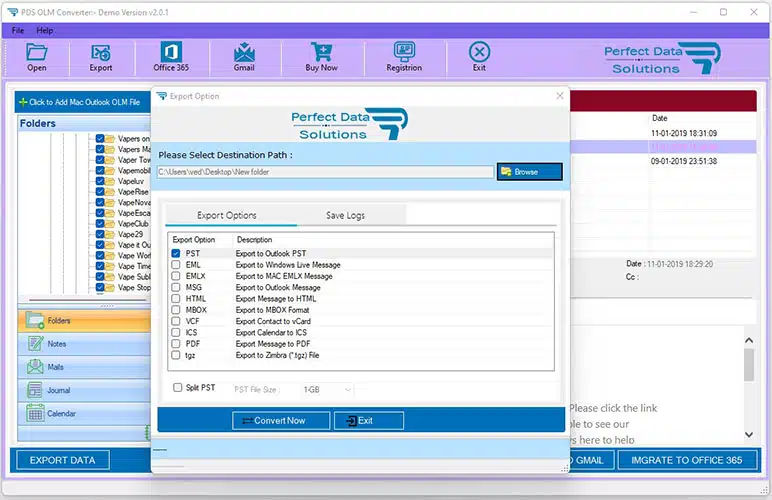772x500 pixels.
Task: Click the Description column header
Action: [255, 240]
